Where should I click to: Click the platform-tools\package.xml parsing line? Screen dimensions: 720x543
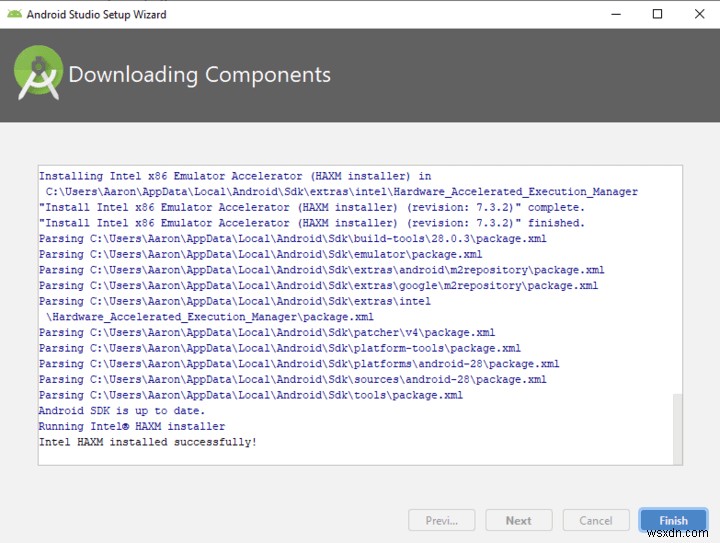click(279, 348)
